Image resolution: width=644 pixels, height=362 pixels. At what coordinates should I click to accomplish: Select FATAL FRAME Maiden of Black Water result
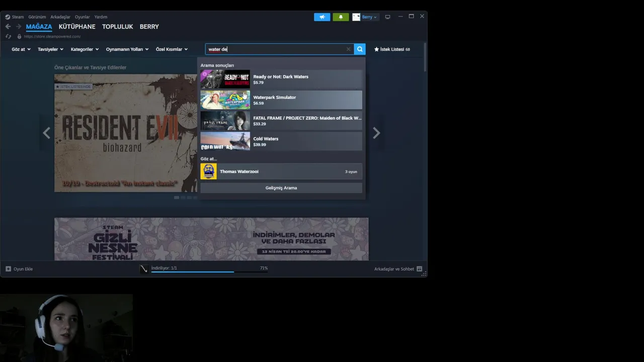pyautogui.click(x=281, y=121)
